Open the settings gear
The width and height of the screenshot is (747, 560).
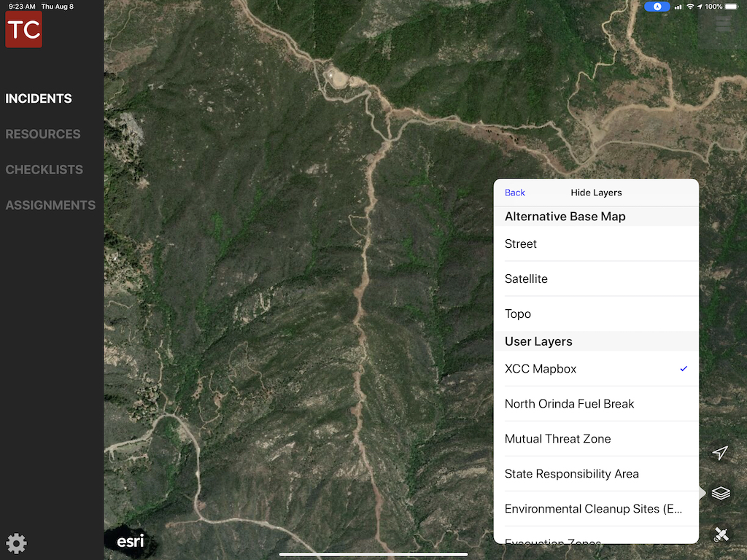click(x=16, y=543)
